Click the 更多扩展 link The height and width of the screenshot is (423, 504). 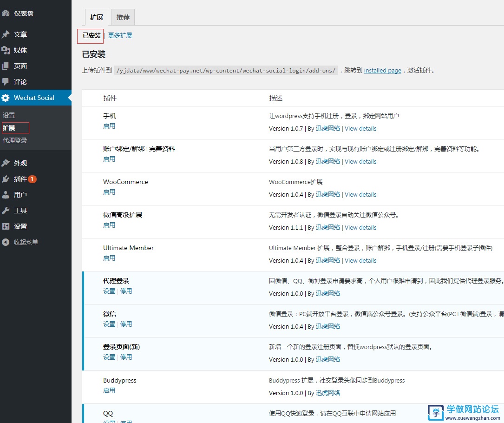tap(120, 35)
